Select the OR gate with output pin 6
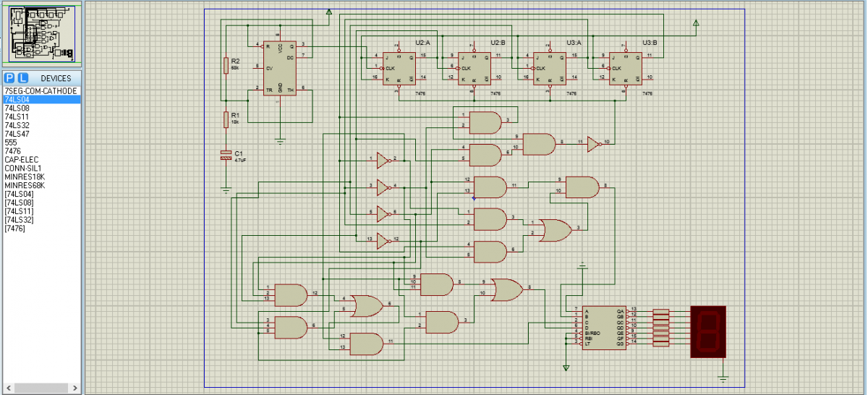The height and width of the screenshot is (395, 868). pyautogui.click(x=365, y=305)
